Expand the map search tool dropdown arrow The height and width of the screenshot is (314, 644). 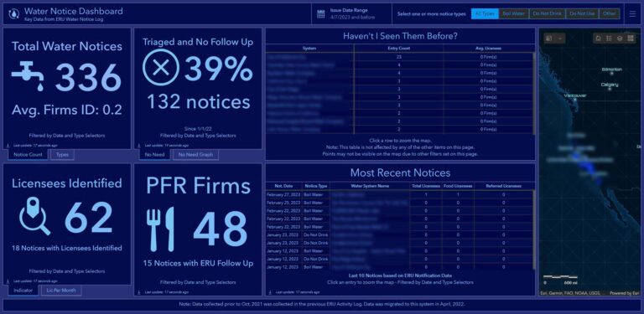coord(560,39)
